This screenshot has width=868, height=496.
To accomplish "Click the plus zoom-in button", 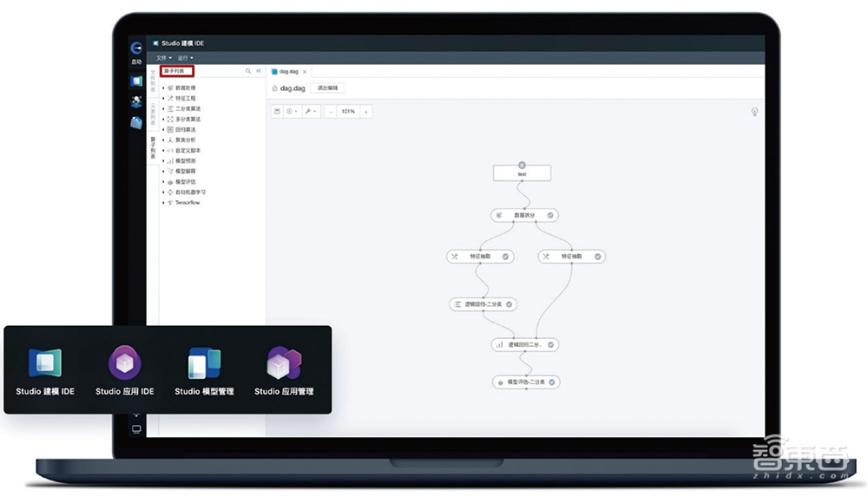I will tap(366, 111).
